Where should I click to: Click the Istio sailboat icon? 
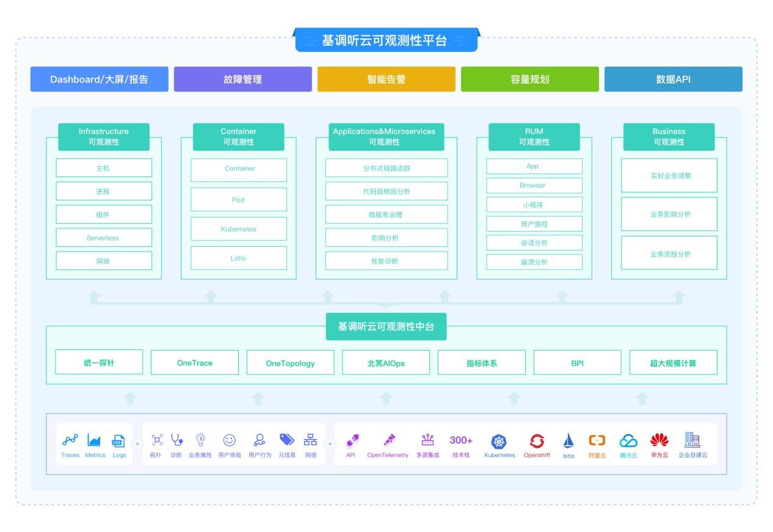[x=568, y=441]
